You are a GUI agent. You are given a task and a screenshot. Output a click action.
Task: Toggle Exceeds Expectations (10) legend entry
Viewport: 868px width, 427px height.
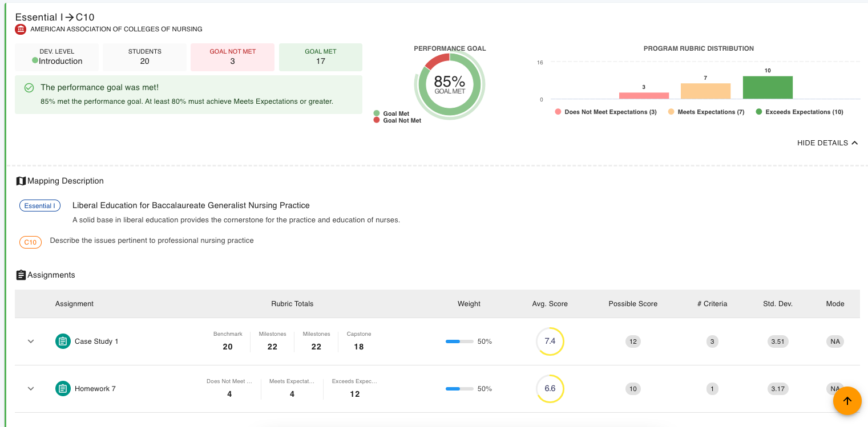[x=800, y=112]
